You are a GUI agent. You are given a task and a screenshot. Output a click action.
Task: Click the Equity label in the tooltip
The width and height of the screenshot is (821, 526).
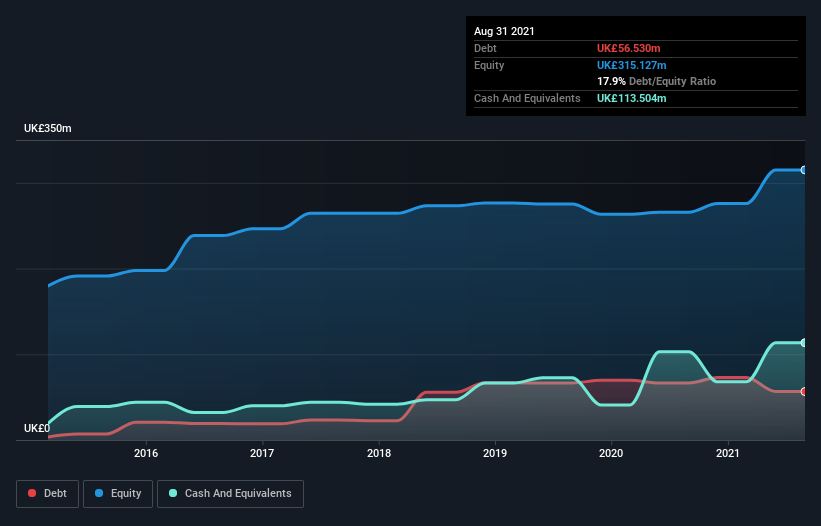pos(489,65)
